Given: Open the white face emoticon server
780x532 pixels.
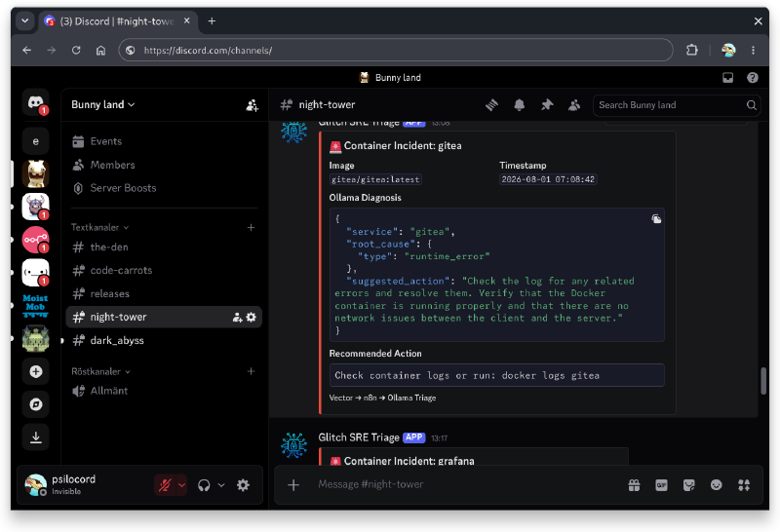Looking at the screenshot, I should coord(35,273).
